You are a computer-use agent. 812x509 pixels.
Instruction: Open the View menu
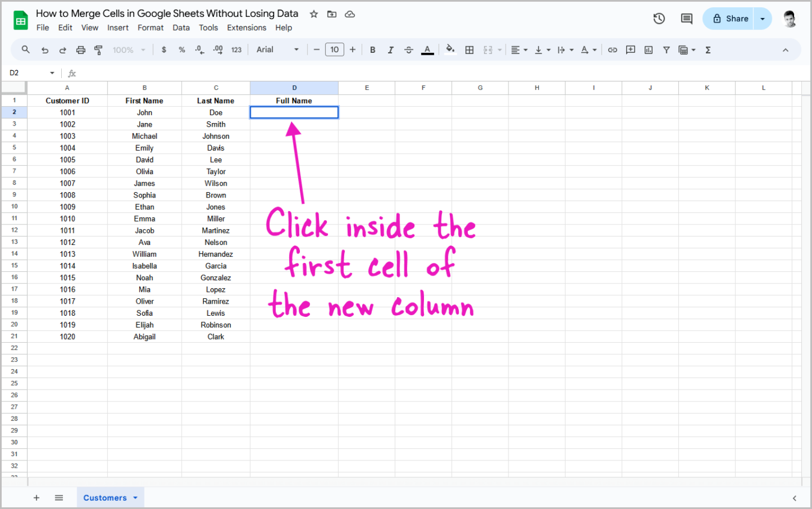click(x=90, y=28)
